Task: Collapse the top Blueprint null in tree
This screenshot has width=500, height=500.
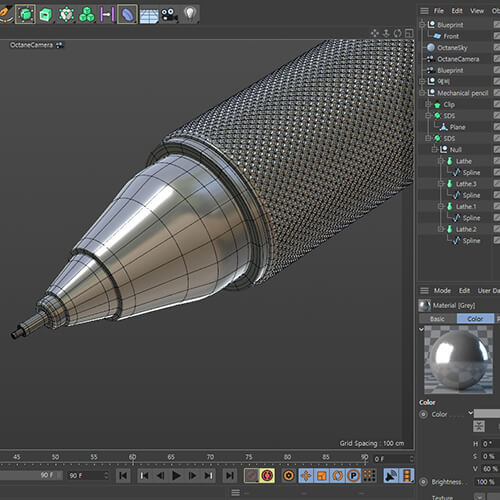Action: (x=422, y=25)
